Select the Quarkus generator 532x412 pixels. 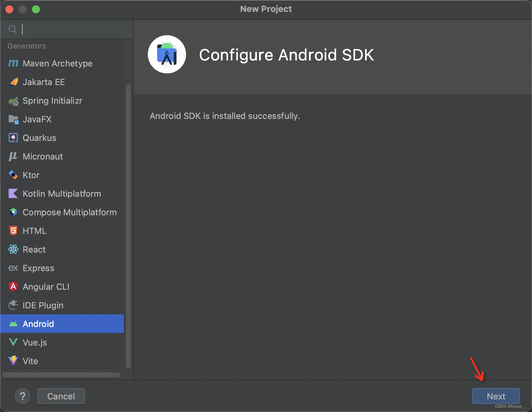[62, 138]
